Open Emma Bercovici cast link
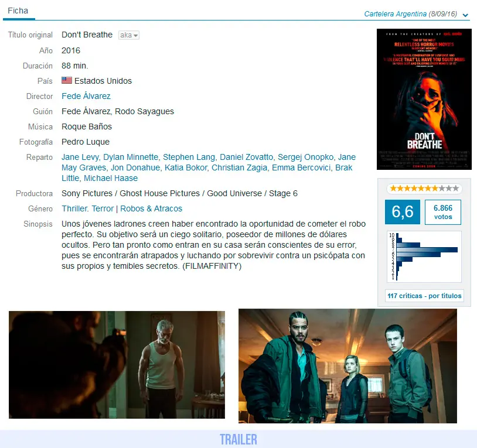 coord(301,167)
